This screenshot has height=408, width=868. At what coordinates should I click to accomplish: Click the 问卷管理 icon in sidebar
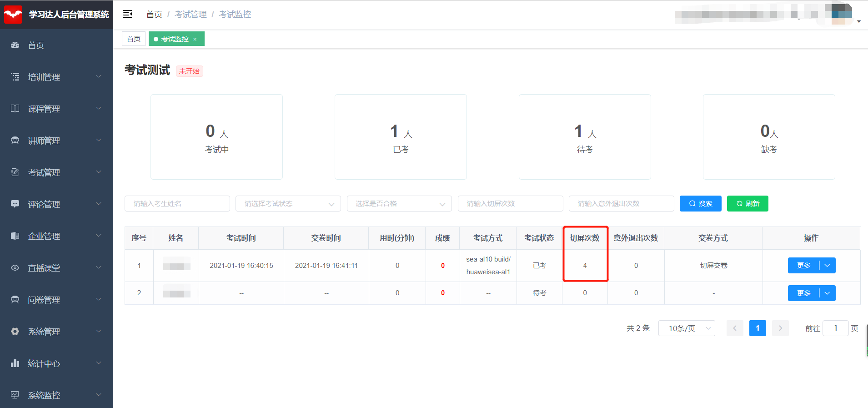click(15, 300)
